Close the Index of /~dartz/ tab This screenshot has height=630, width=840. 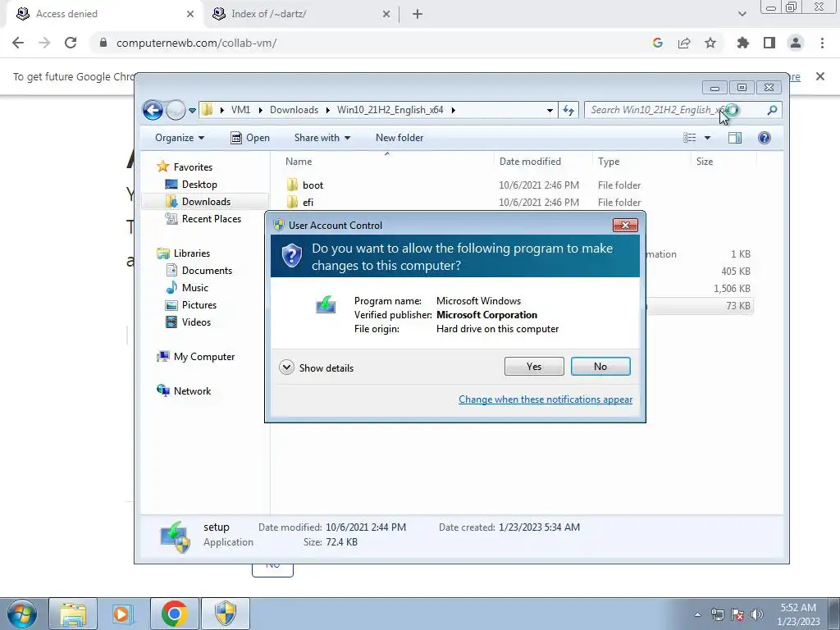coord(386,14)
